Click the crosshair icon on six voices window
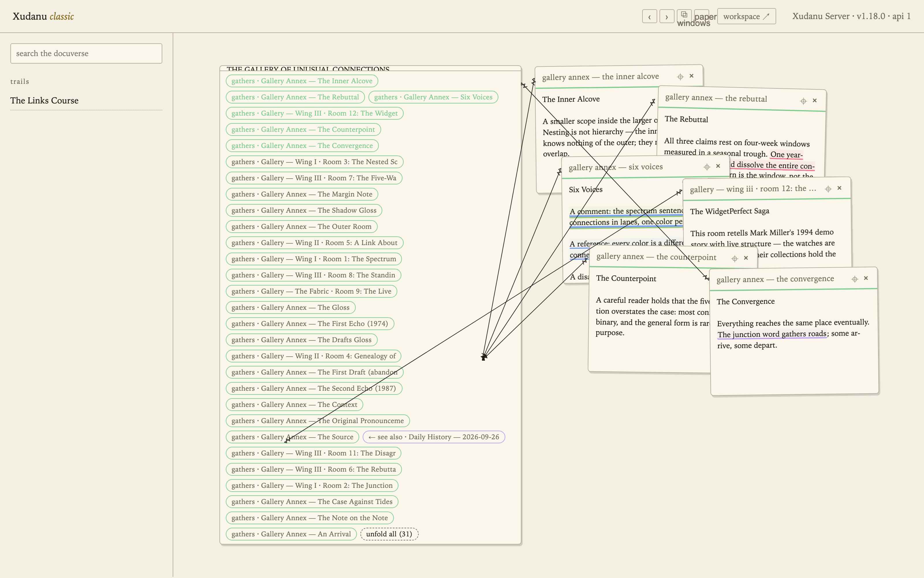 pos(707,167)
